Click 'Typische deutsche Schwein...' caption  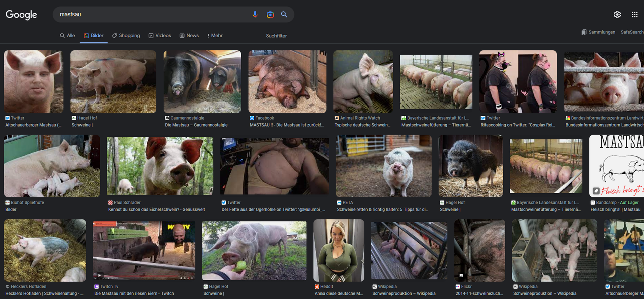point(362,125)
